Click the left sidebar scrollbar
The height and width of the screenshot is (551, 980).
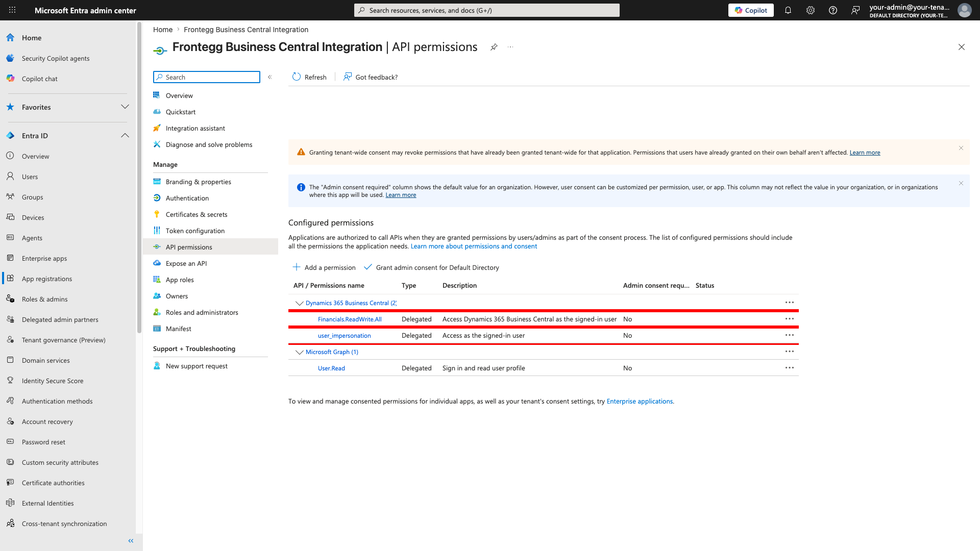pyautogui.click(x=139, y=178)
